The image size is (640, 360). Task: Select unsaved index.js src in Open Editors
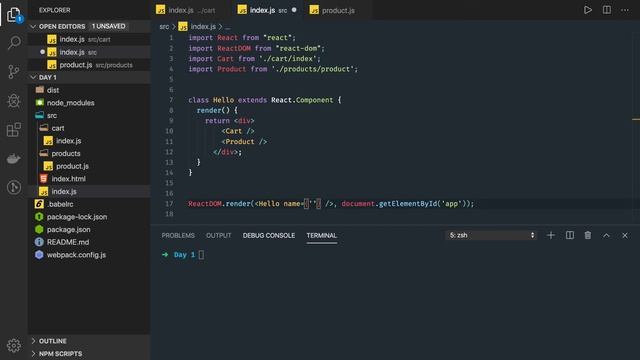(89, 52)
